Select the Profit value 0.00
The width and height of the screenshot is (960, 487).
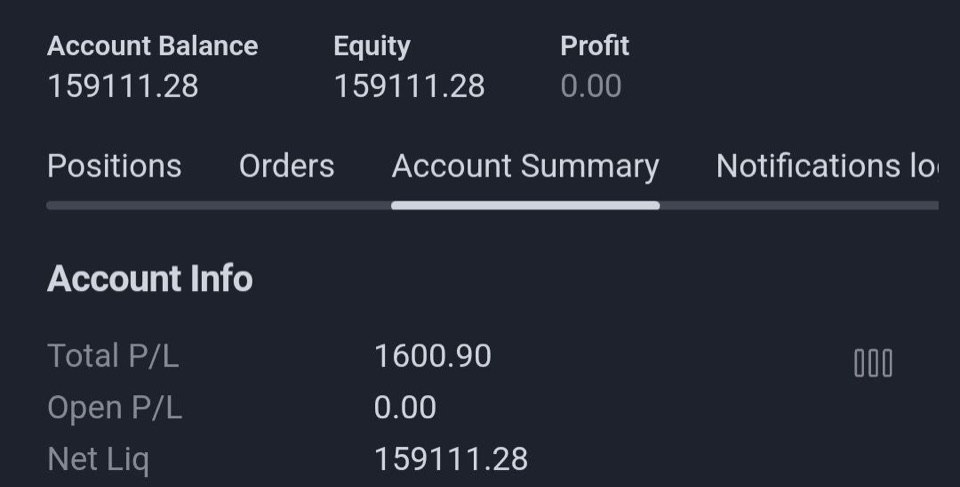pos(591,86)
